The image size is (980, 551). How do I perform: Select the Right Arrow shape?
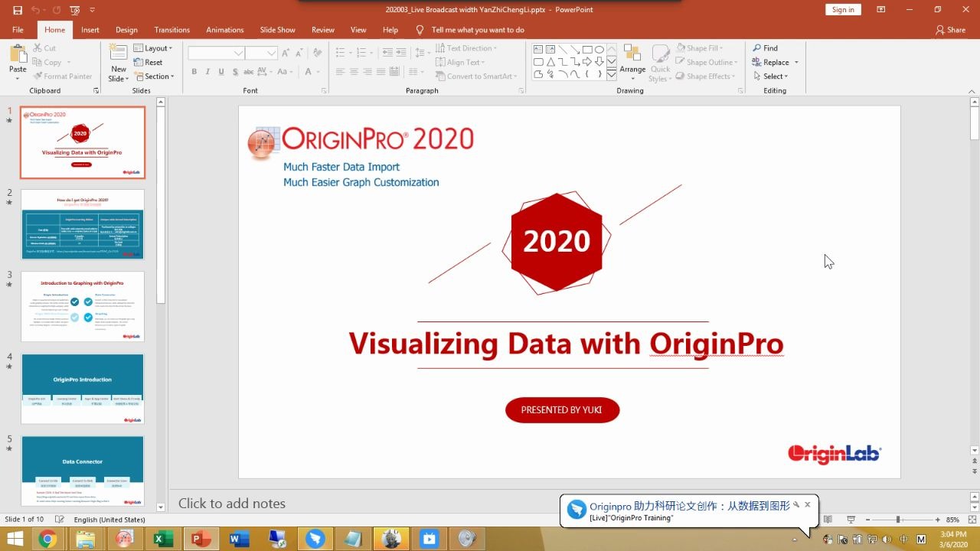(x=587, y=62)
